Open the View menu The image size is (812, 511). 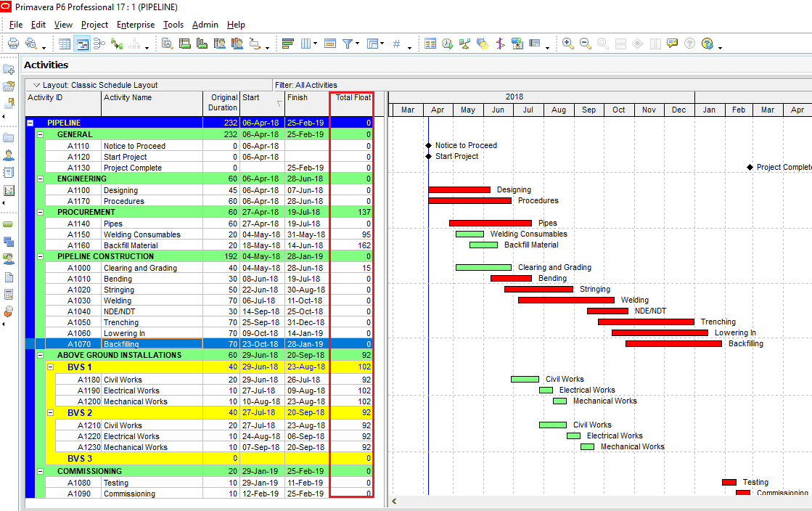pyautogui.click(x=63, y=25)
